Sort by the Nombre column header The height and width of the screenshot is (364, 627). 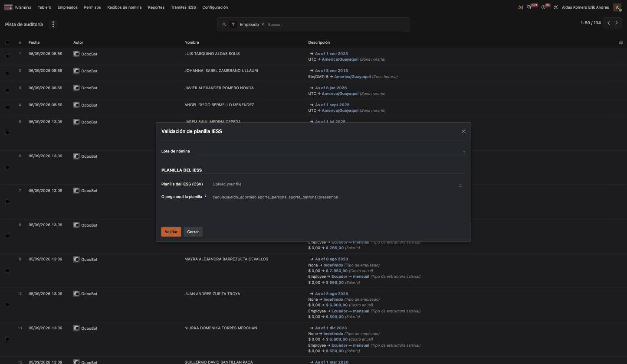coord(191,42)
